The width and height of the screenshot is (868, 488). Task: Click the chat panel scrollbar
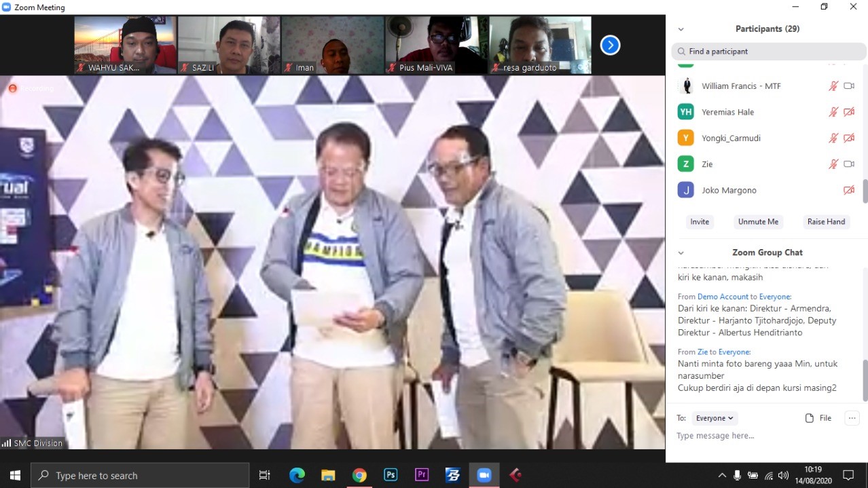(x=865, y=380)
